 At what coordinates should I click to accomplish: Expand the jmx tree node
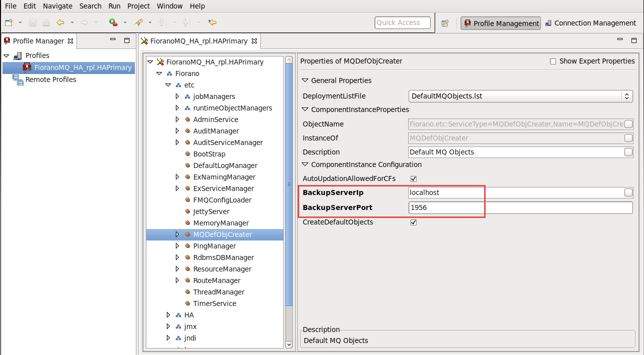click(x=168, y=326)
